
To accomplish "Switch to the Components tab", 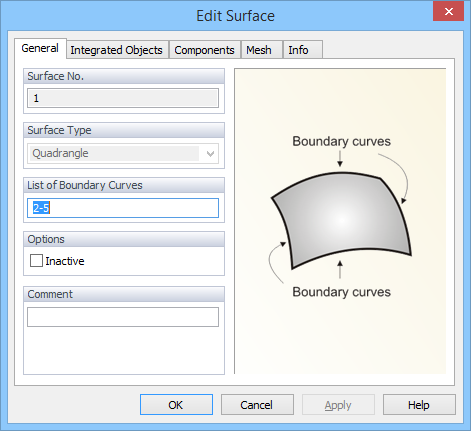I will pyautogui.click(x=204, y=50).
